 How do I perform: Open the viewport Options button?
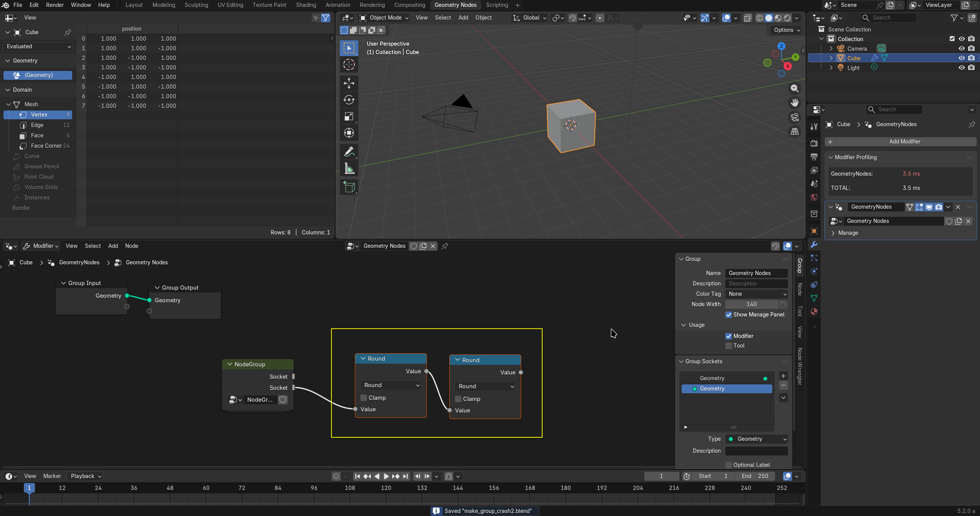tap(786, 30)
